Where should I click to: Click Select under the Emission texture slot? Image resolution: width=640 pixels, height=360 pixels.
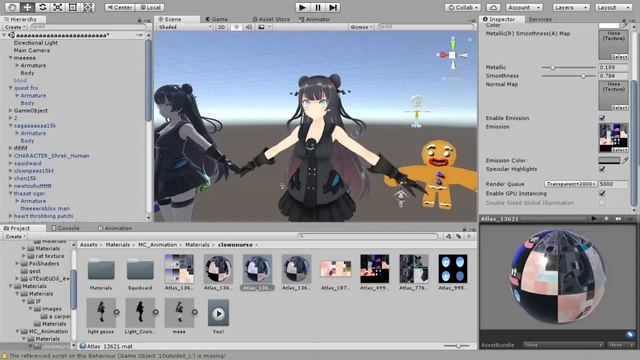pyautogui.click(x=619, y=150)
